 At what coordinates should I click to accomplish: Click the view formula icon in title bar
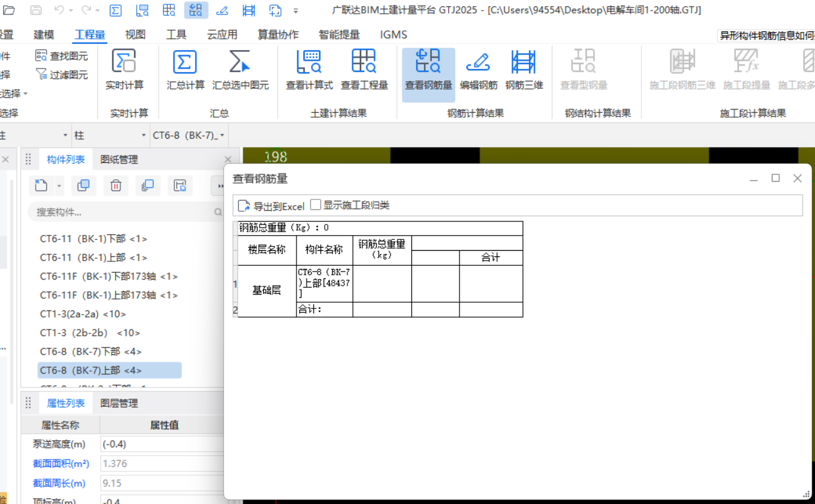click(142, 10)
